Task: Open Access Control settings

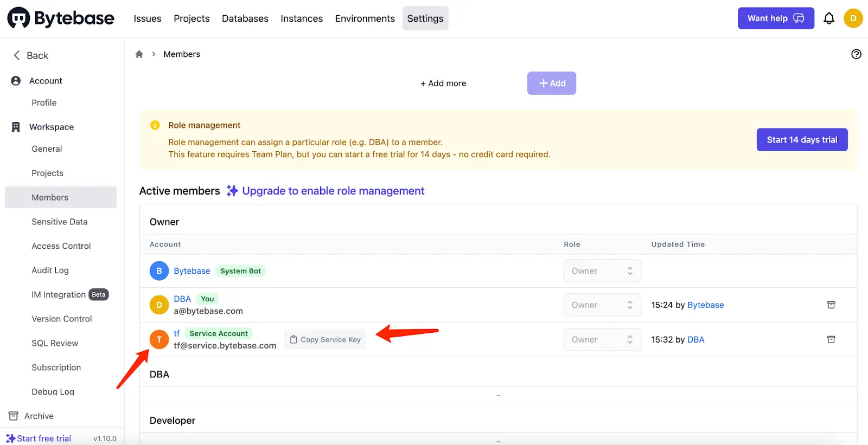Action: [x=61, y=246]
